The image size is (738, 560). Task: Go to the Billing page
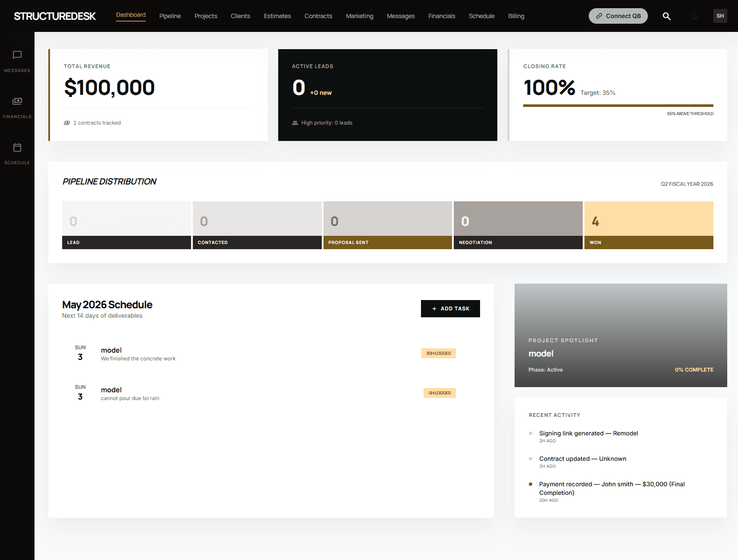[516, 16]
